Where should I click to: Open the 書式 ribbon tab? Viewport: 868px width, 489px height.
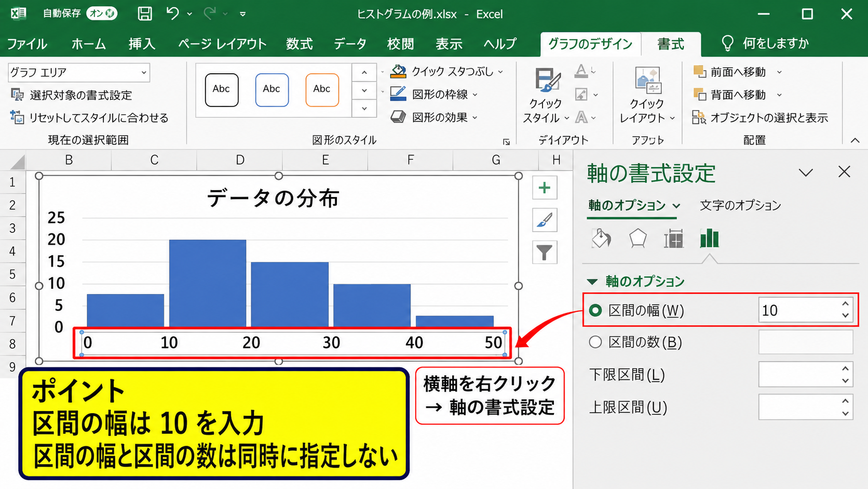pos(671,44)
